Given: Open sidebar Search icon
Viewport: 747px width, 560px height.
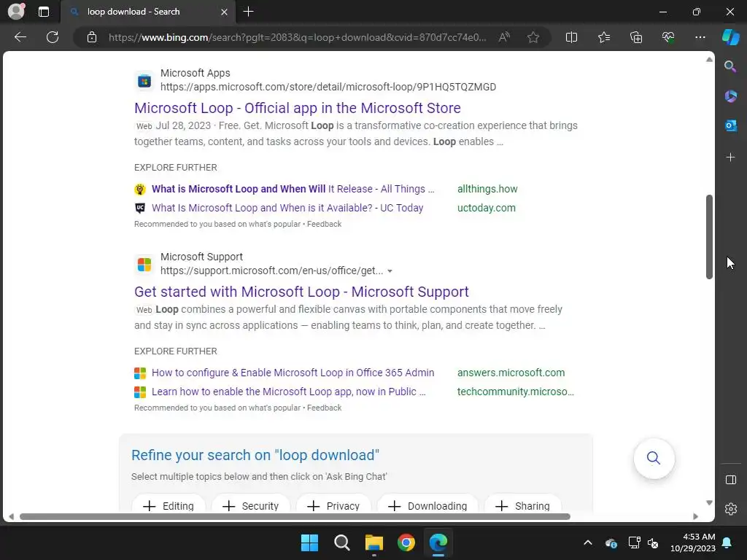Looking at the screenshot, I should click(x=730, y=66).
